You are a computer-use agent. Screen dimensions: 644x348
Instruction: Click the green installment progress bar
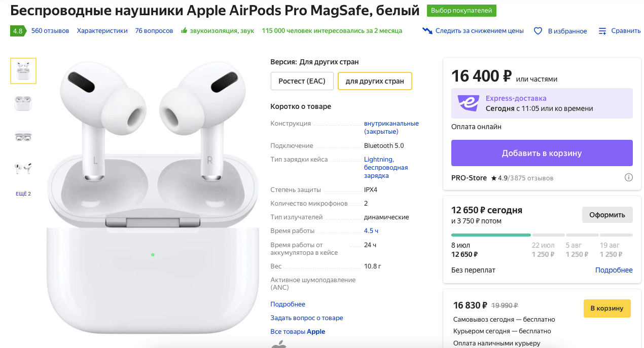coord(491,235)
